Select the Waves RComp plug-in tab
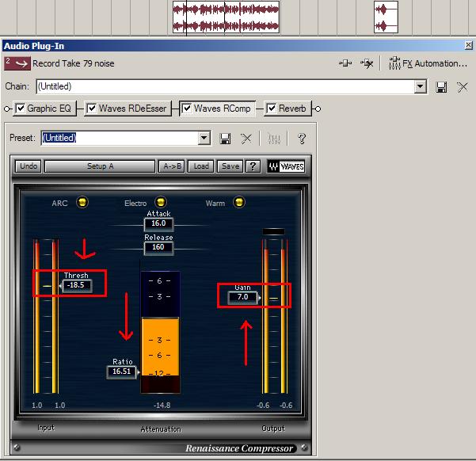The image size is (476, 461). [218, 109]
